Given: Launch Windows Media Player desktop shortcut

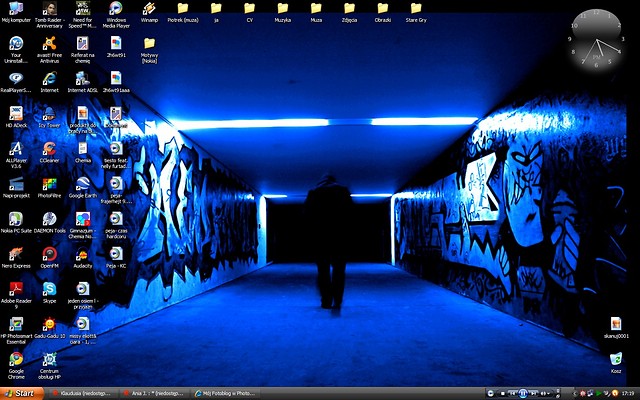Looking at the screenshot, I should pos(116,15).
